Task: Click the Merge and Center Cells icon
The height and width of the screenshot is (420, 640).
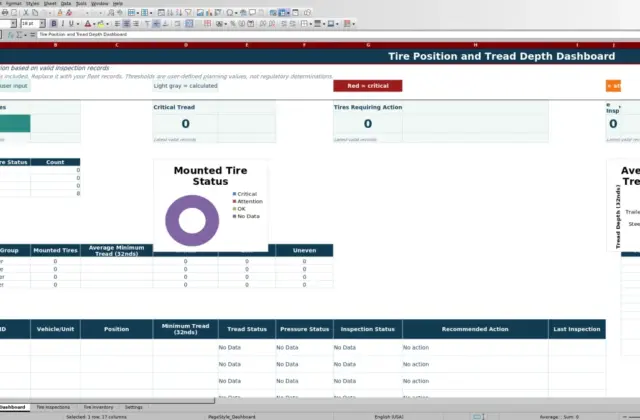Action: [x=189, y=24]
